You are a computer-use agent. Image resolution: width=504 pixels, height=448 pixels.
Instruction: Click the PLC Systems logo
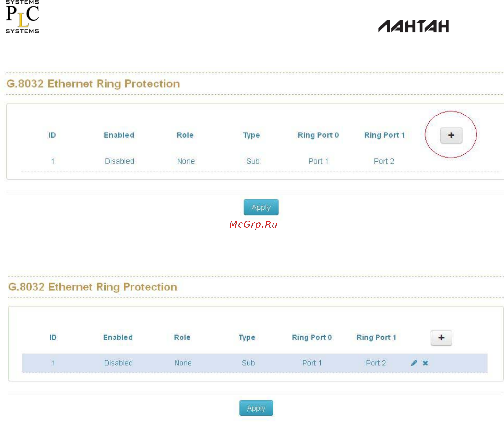[x=22, y=17]
